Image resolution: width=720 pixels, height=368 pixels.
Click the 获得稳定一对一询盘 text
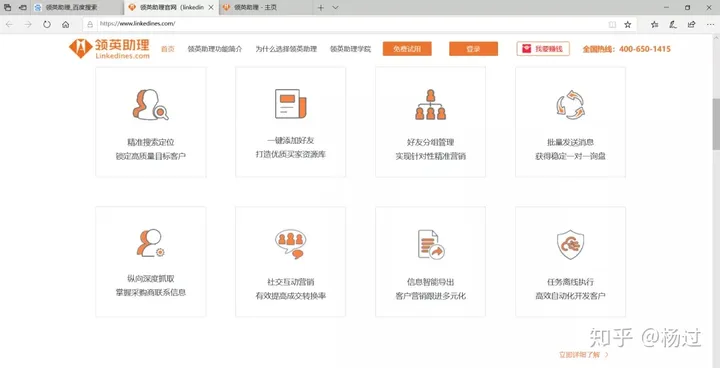click(570, 156)
